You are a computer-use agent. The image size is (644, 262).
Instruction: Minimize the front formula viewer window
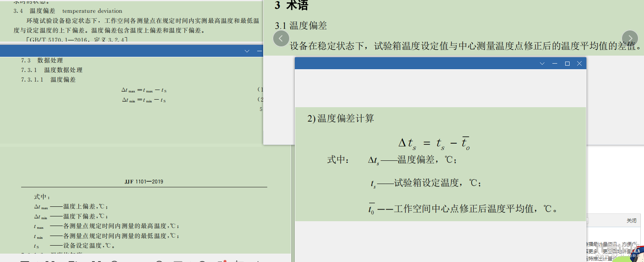[x=555, y=64]
